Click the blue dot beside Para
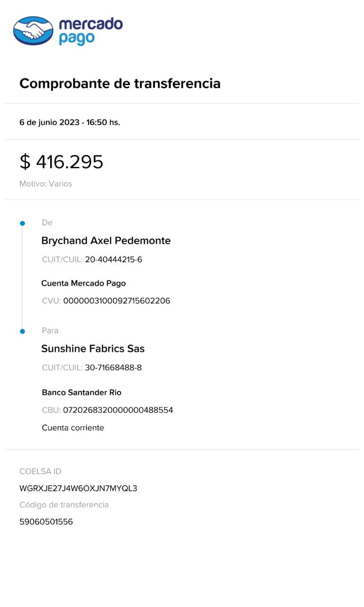This screenshot has width=364, height=607. coord(22,331)
